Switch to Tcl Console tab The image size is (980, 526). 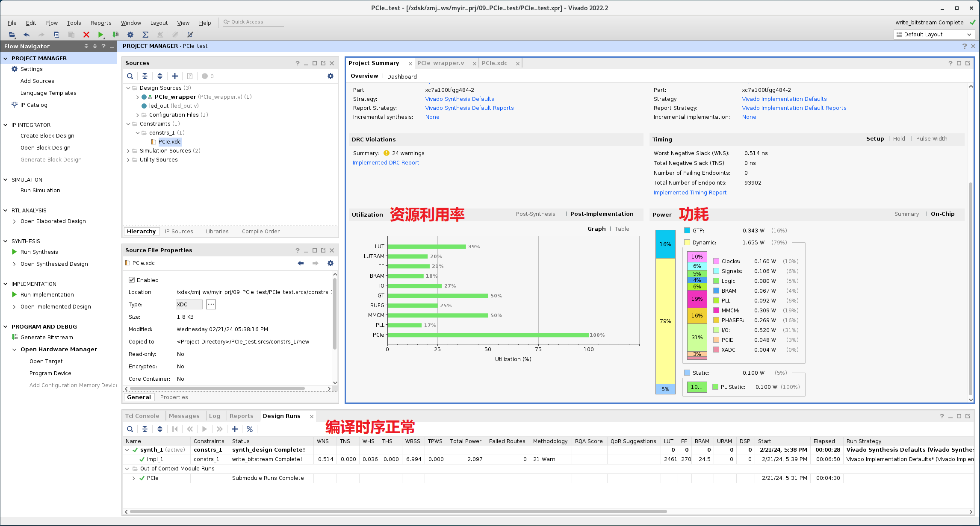(x=142, y=416)
